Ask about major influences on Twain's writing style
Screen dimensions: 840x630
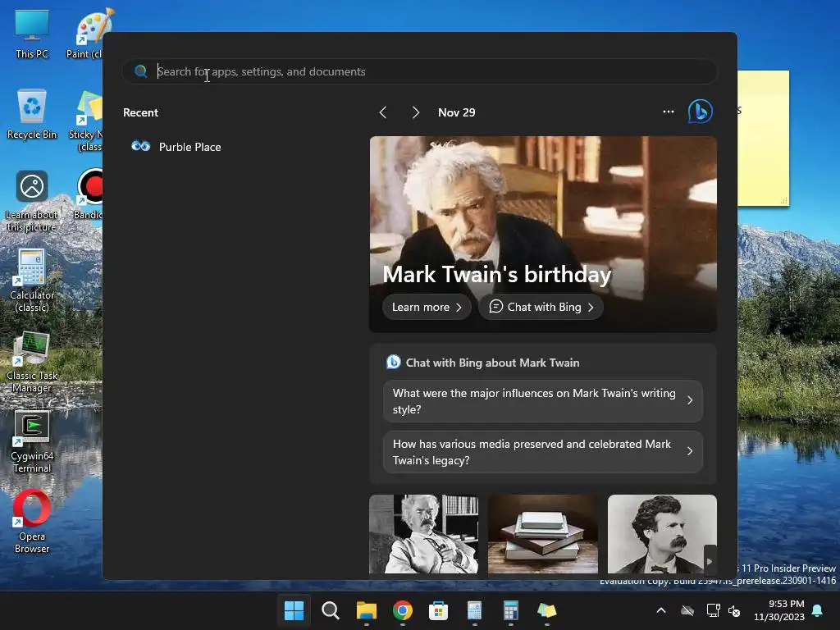(x=543, y=401)
